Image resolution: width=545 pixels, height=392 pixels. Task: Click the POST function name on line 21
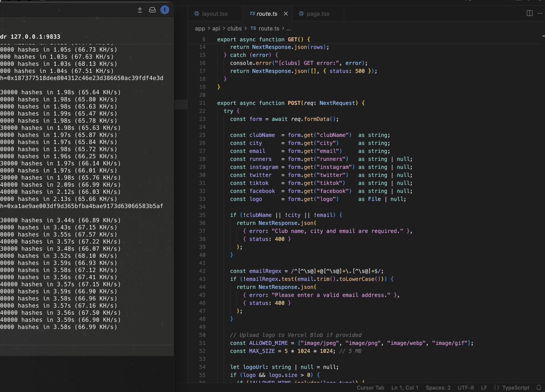[294, 103]
